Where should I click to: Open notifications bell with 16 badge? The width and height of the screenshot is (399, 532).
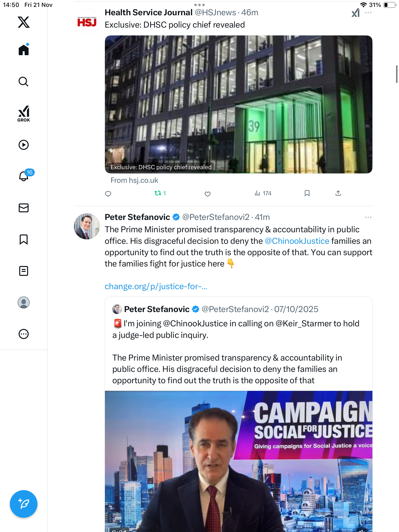click(24, 176)
